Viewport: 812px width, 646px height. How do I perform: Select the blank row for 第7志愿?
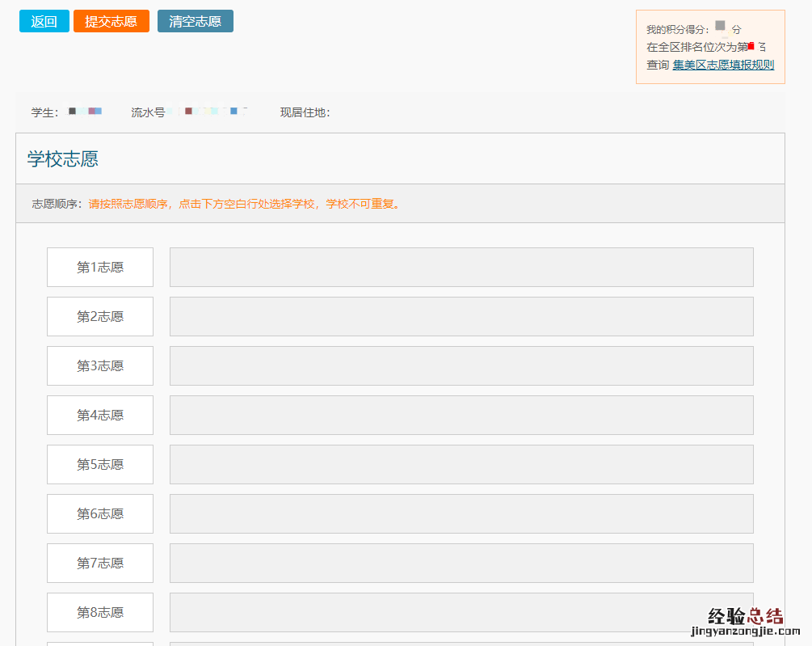[461, 563]
